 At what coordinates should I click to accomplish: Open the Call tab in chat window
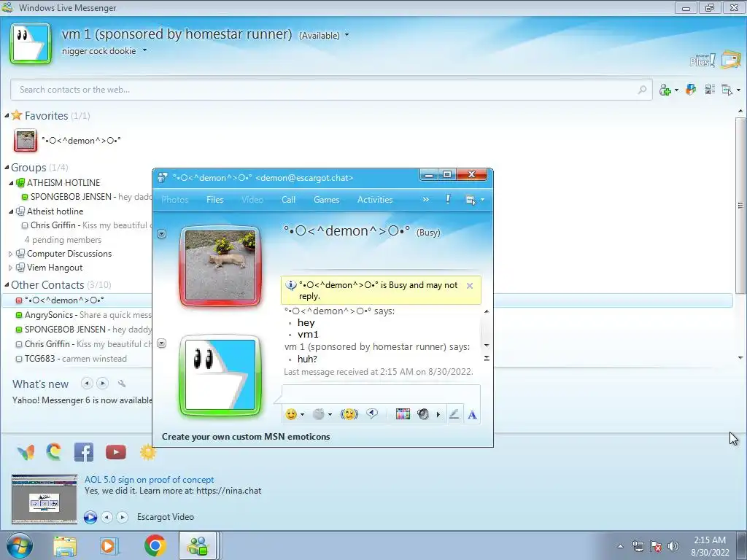[288, 200]
